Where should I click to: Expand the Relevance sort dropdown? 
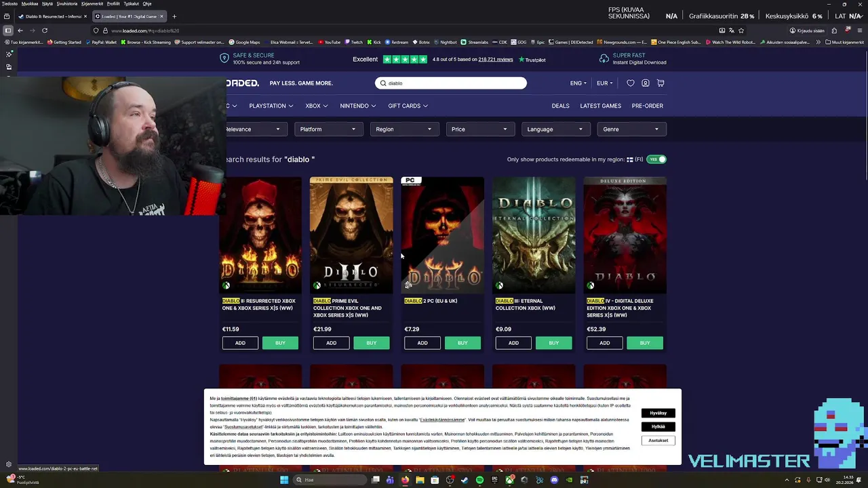(254, 129)
